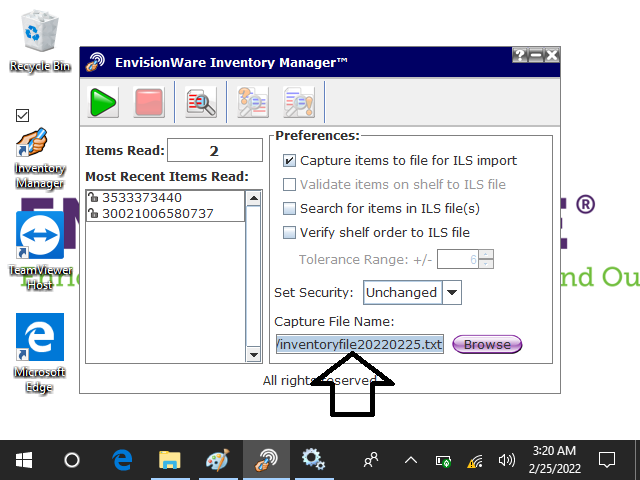Screen dimensions: 640x480
Task: Click the Browse button
Action: tap(487, 344)
